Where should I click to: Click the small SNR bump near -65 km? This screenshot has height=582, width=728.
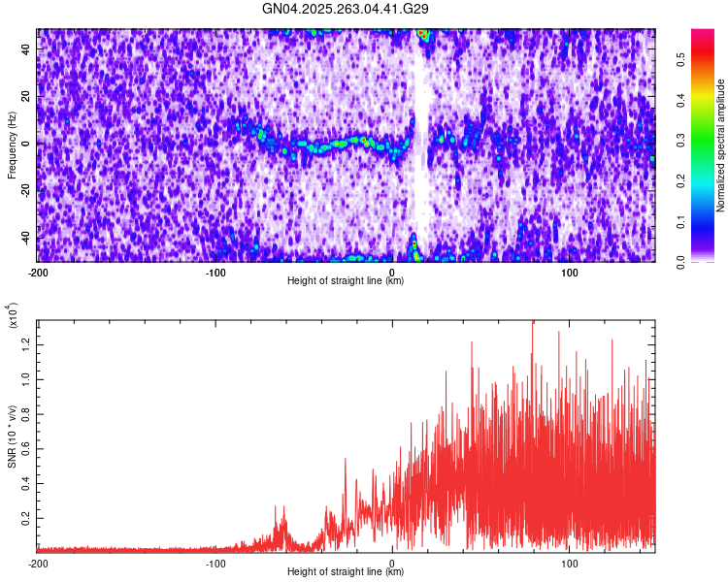pyautogui.click(x=281, y=524)
